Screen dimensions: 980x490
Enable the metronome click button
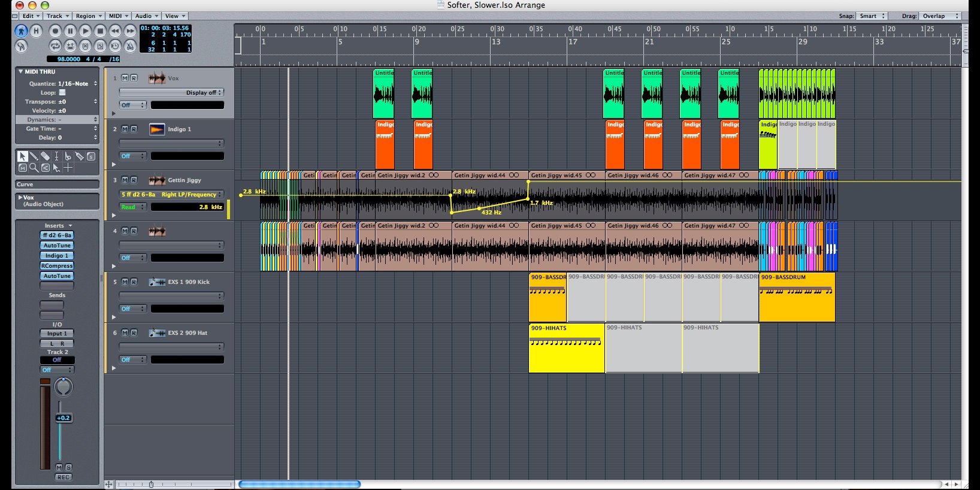click(x=130, y=46)
